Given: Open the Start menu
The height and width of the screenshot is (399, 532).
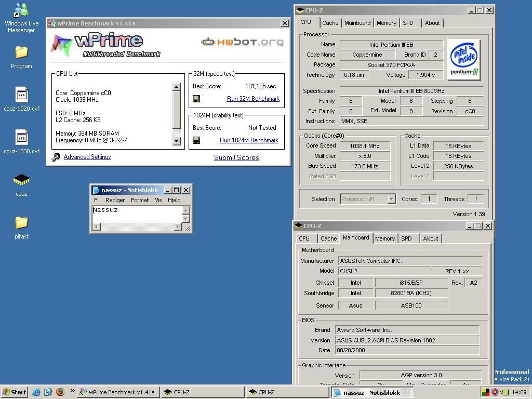Looking at the screenshot, I should [x=14, y=392].
